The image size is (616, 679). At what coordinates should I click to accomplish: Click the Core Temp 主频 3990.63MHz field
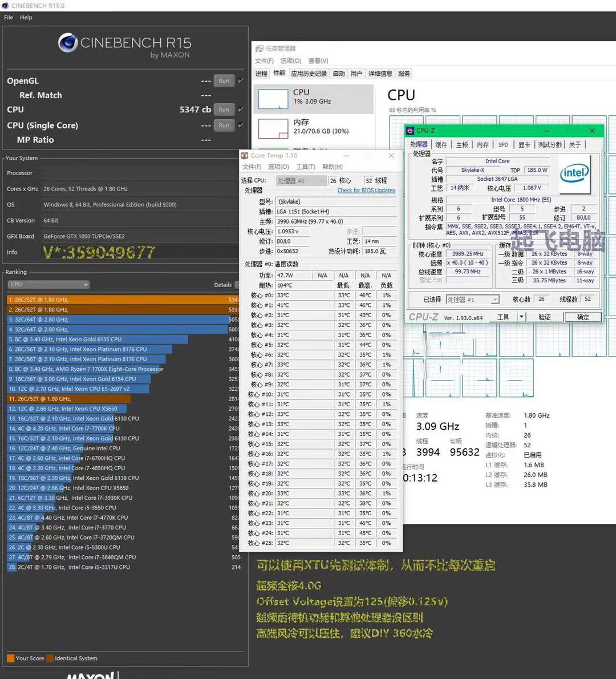336,221
